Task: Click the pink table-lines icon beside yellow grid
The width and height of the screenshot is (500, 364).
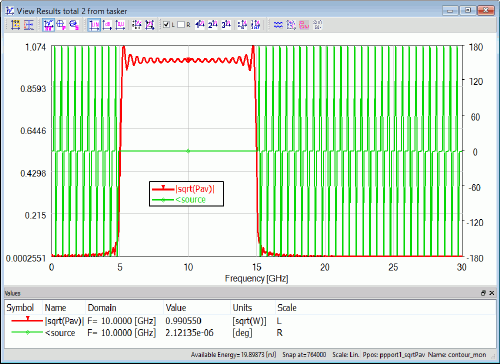Action: pyautogui.click(x=29, y=25)
